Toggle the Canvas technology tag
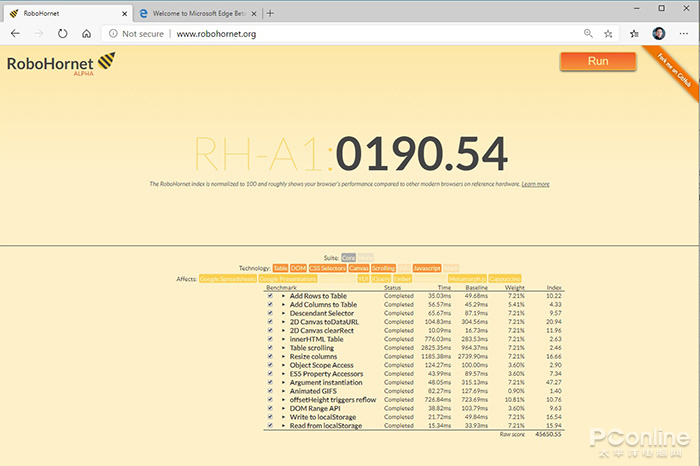The image size is (700, 466). coord(358,268)
